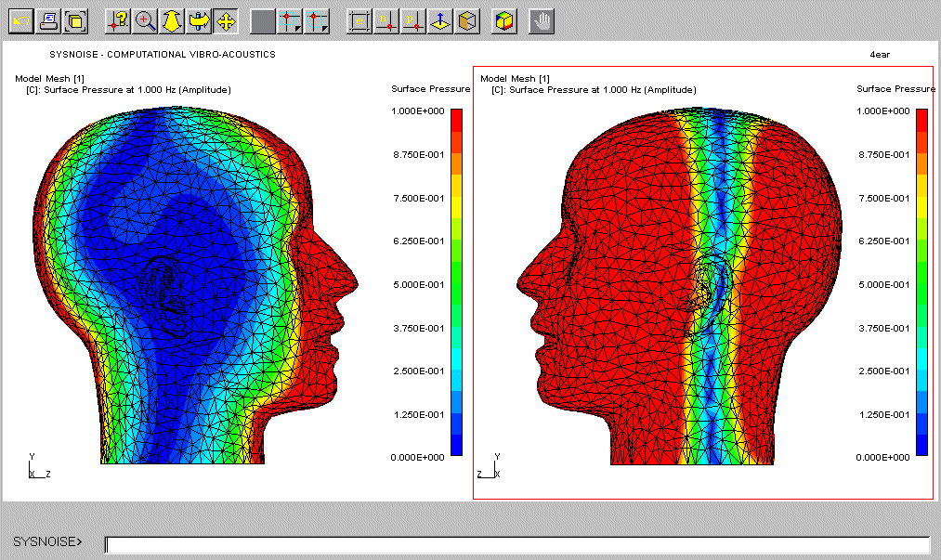Image resolution: width=941 pixels, height=560 pixels.
Task: Select the yellow rotate-around-axis tool
Action: (198, 20)
